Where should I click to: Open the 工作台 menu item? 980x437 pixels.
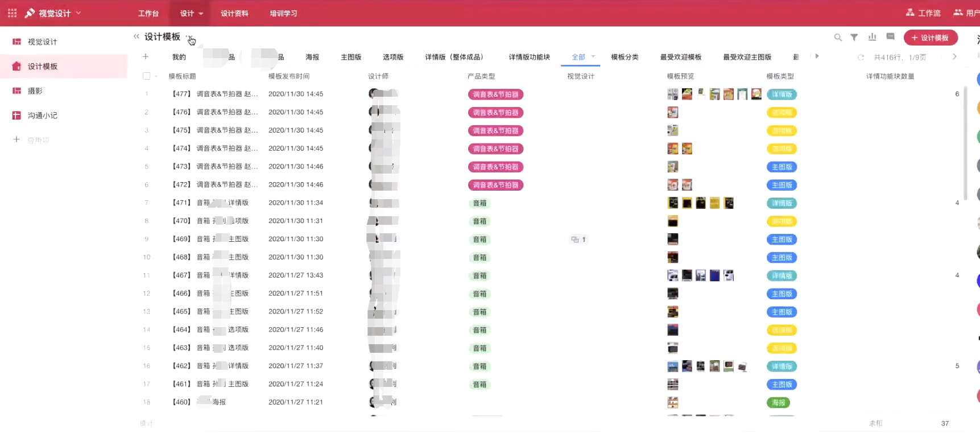pos(148,13)
